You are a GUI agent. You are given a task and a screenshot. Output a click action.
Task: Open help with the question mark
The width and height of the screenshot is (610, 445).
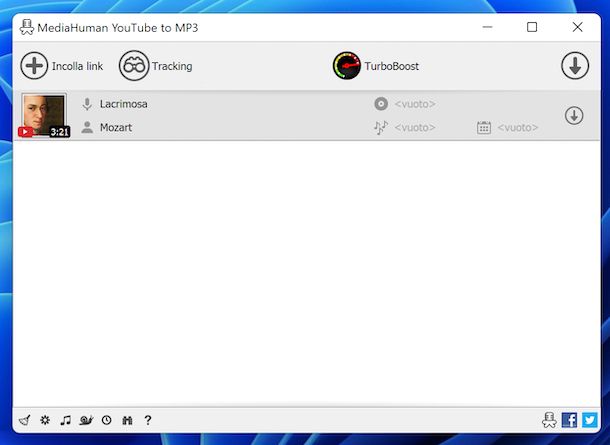tap(148, 420)
